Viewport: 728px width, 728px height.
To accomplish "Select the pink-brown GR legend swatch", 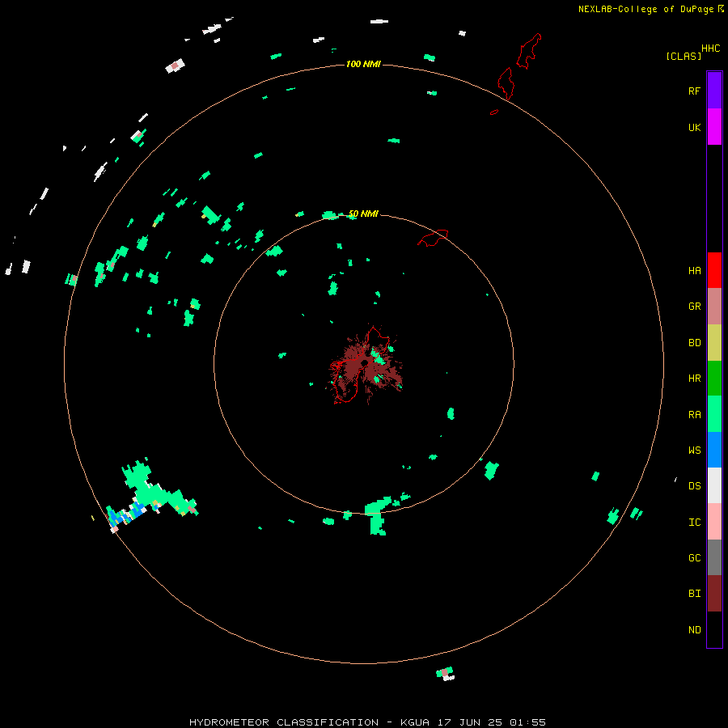I will (x=714, y=307).
